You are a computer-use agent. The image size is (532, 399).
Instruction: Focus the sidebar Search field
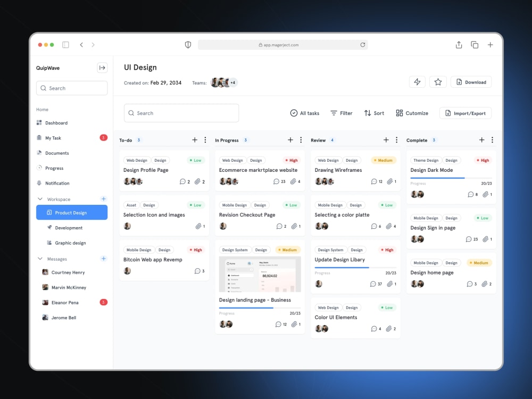point(72,88)
